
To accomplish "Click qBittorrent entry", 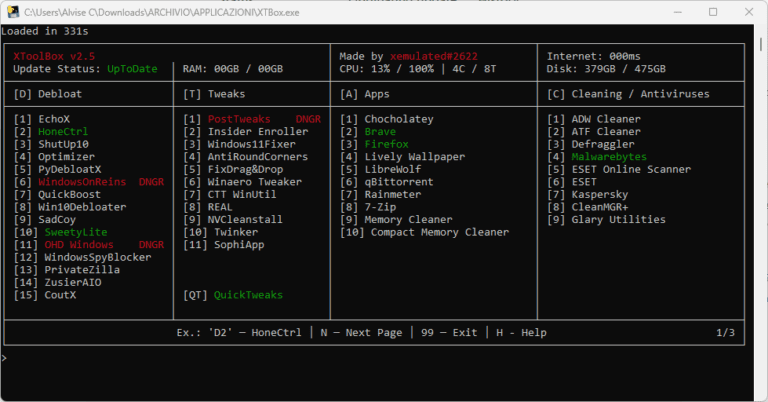I will point(387,182).
